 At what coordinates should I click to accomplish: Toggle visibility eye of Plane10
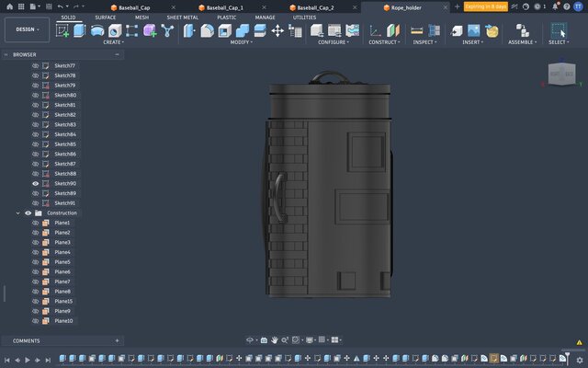click(x=35, y=321)
